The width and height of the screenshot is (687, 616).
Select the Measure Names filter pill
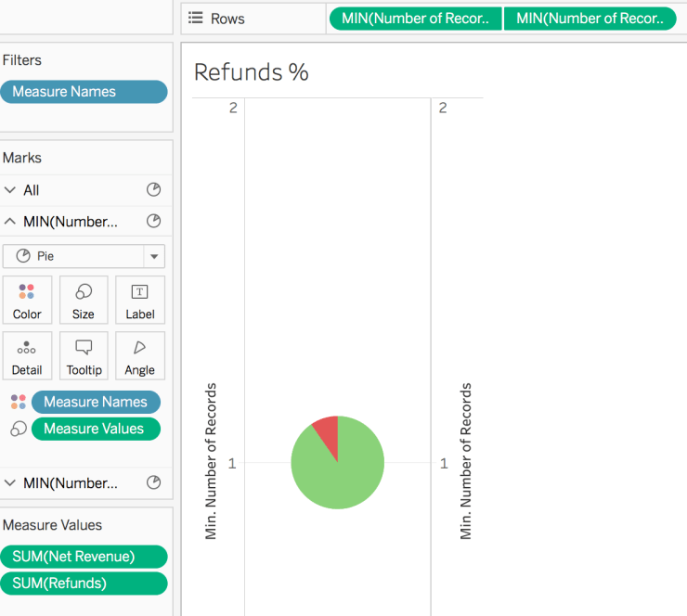tap(84, 92)
